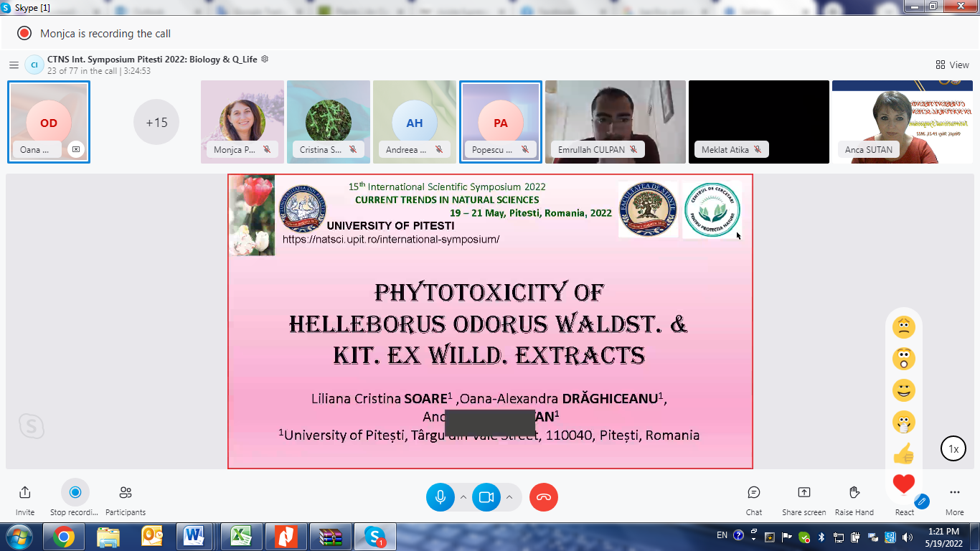The image size is (980, 551).
Task: Open the Participants list
Action: pos(126,493)
